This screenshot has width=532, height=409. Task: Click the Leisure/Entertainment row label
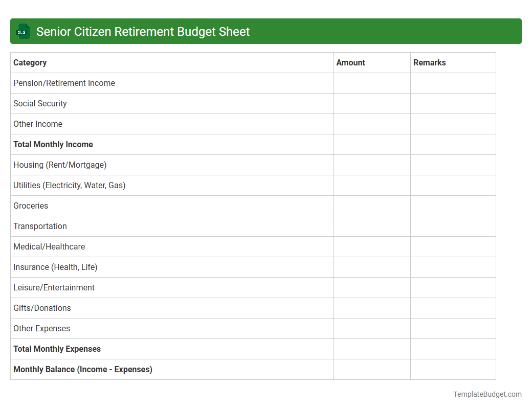(x=54, y=287)
